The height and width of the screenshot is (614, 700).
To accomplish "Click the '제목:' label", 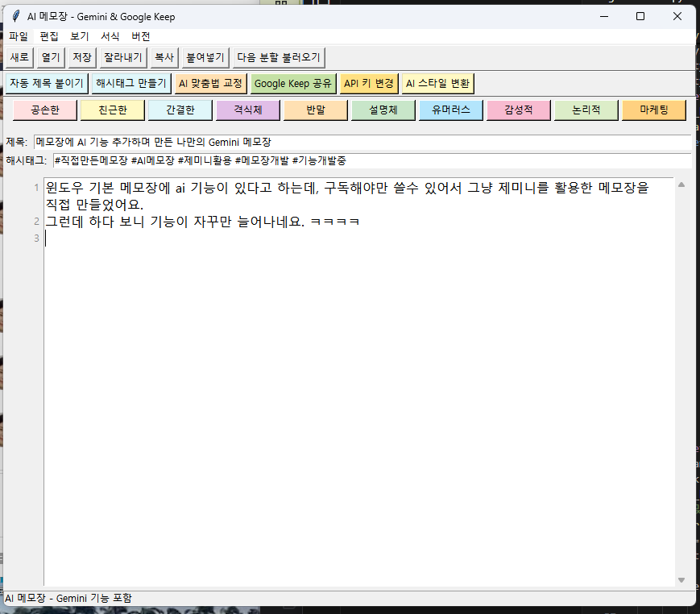I will [x=17, y=142].
